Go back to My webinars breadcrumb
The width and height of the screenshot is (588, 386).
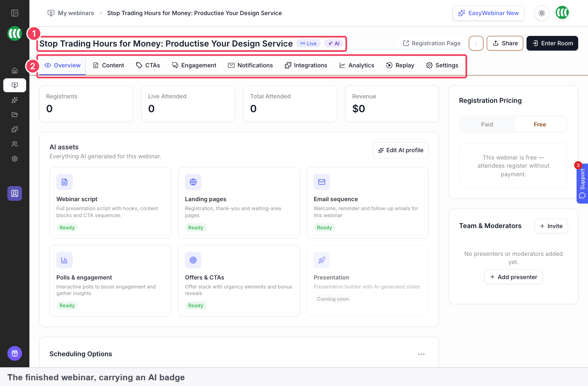[71, 13]
